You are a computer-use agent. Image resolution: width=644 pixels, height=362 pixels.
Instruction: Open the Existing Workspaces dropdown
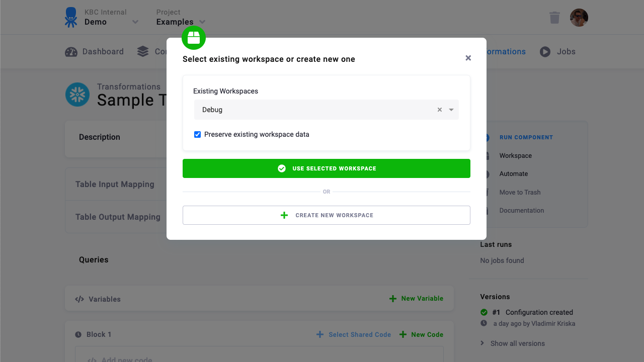click(x=450, y=109)
